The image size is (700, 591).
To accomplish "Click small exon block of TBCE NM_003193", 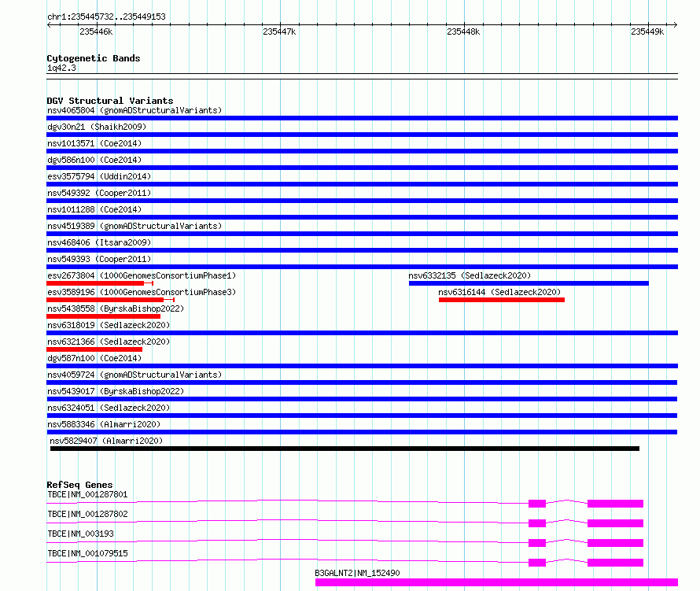I will (x=537, y=543).
